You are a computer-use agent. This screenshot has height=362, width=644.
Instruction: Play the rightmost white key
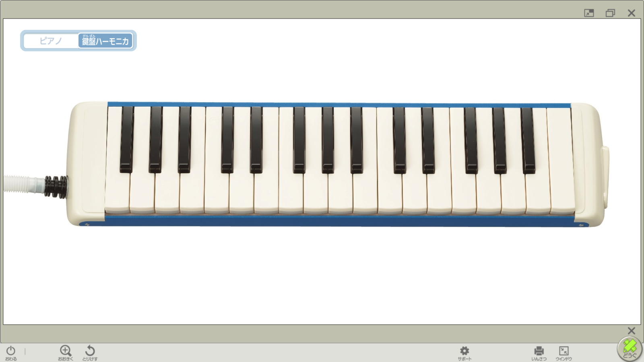click(x=562, y=161)
